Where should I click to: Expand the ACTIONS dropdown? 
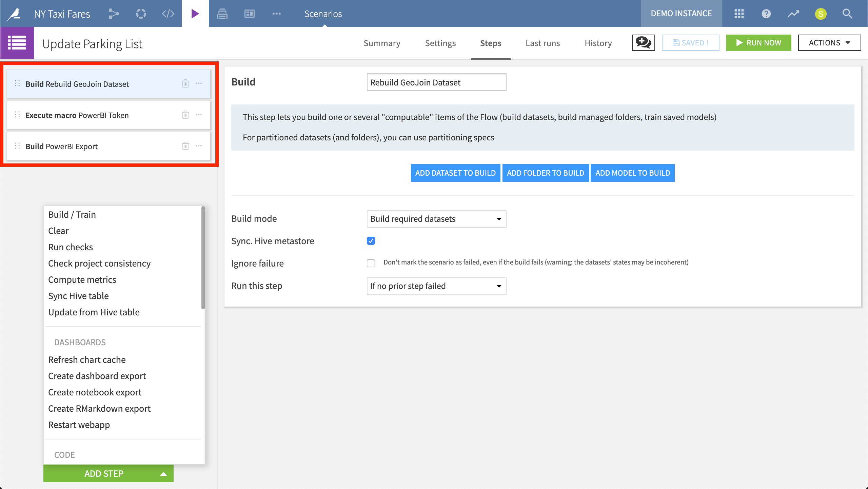click(829, 43)
